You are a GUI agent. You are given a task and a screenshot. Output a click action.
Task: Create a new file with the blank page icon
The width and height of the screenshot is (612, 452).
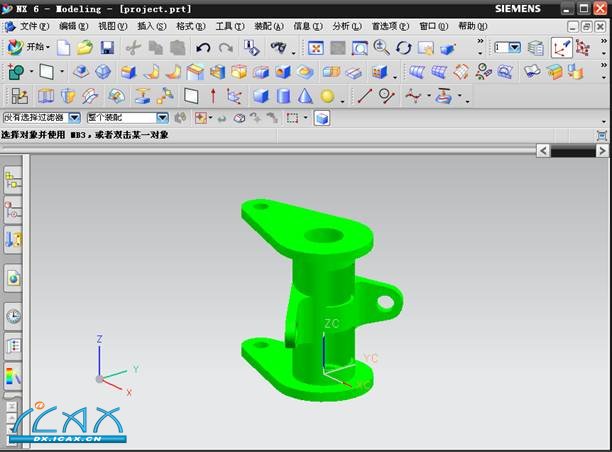click(x=64, y=48)
